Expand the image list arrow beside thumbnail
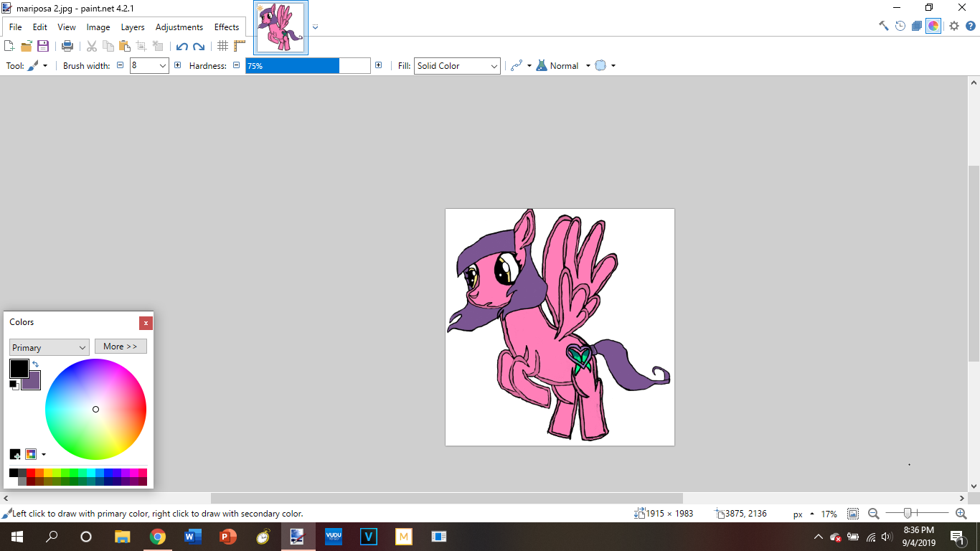Viewport: 980px width, 551px height. [315, 27]
